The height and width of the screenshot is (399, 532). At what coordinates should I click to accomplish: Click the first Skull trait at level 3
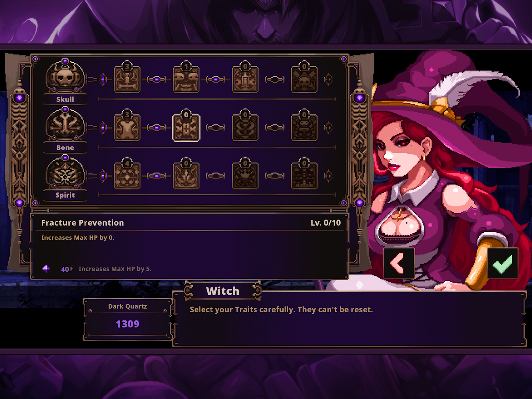pos(127,77)
